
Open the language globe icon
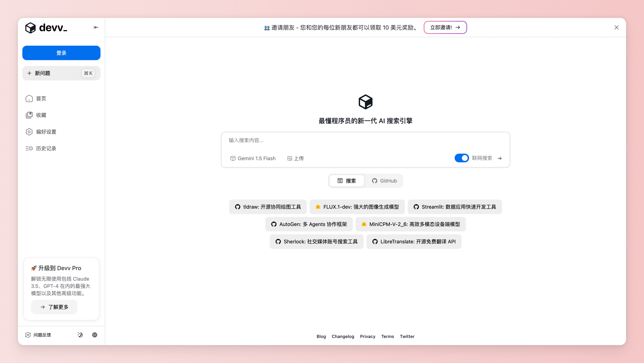[x=94, y=335]
